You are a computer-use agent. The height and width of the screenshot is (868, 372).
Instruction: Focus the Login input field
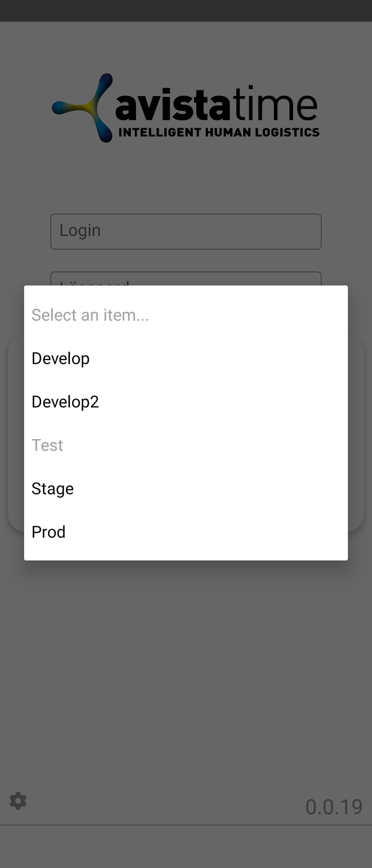(186, 232)
